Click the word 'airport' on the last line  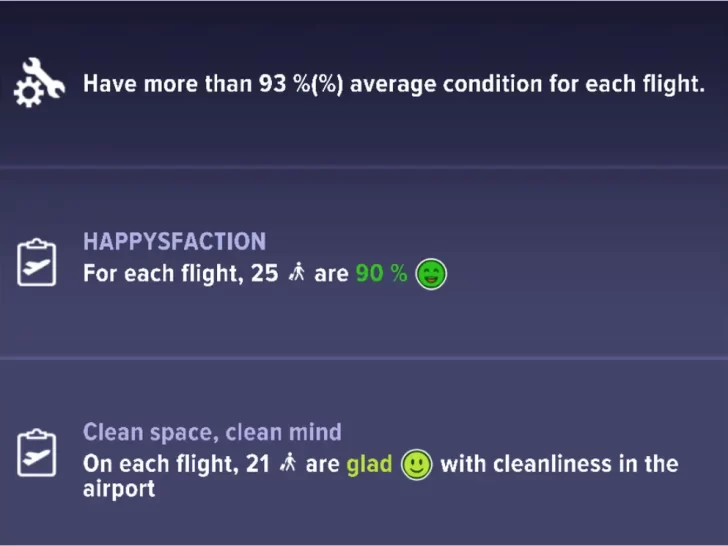(119, 490)
